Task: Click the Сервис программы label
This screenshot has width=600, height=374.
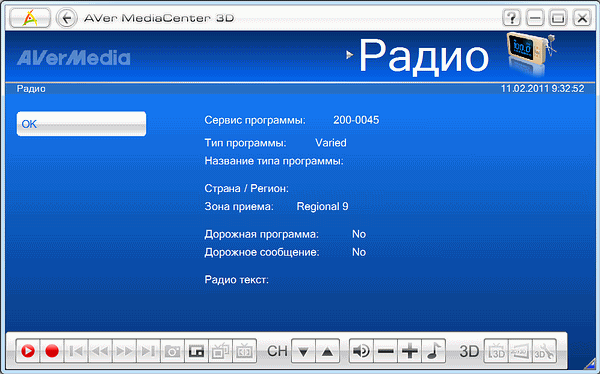Action: [x=255, y=121]
